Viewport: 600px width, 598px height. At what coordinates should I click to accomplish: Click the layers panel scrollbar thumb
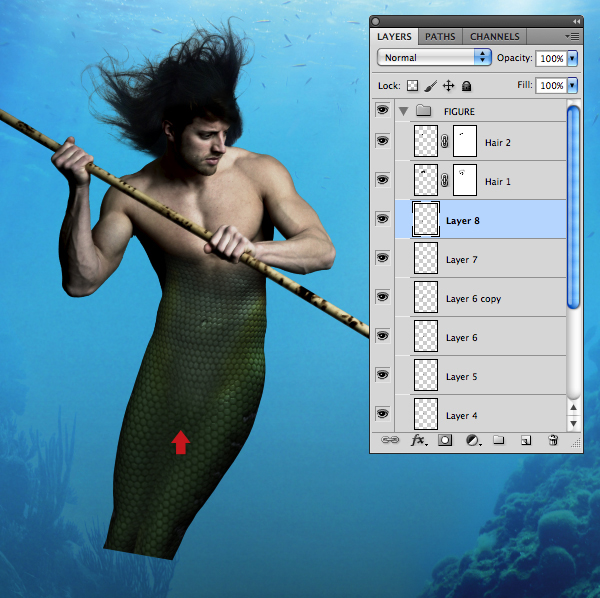pyautogui.click(x=573, y=207)
